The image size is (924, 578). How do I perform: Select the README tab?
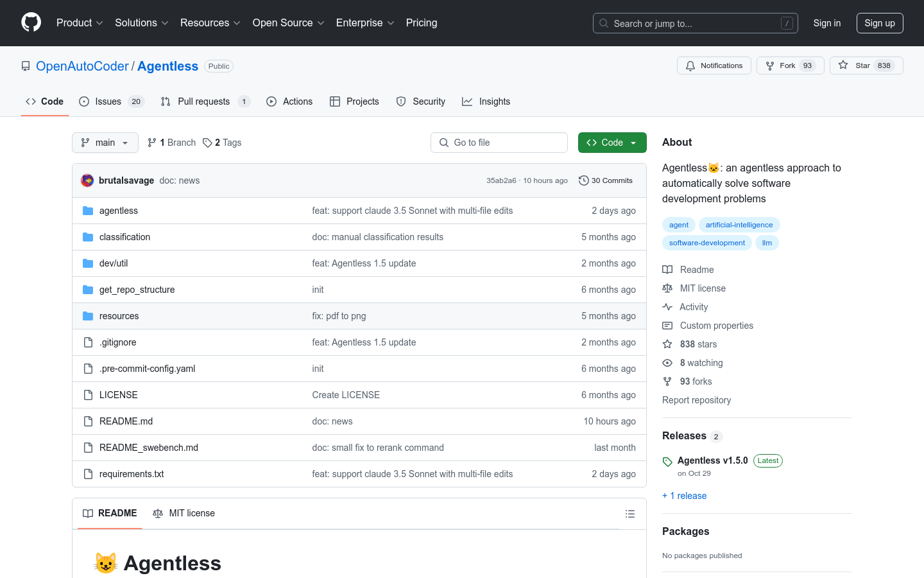point(110,513)
